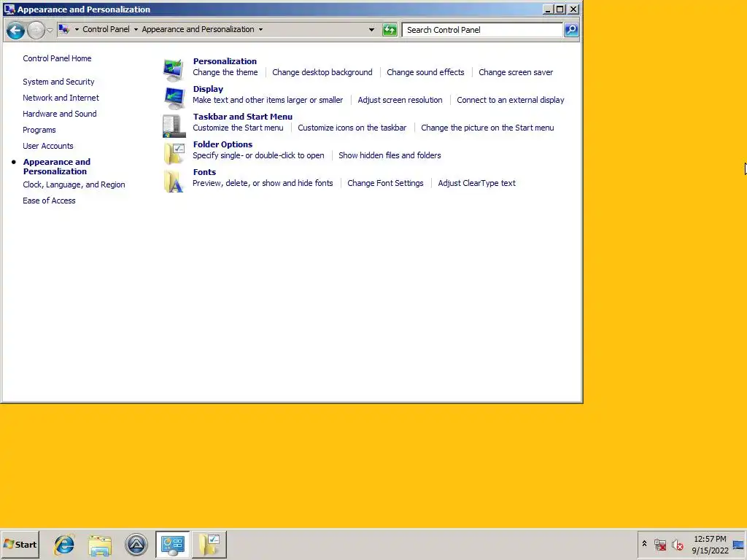
Task: Expand dropdown arrow after Control Panel breadcrumb
Action: (136, 29)
